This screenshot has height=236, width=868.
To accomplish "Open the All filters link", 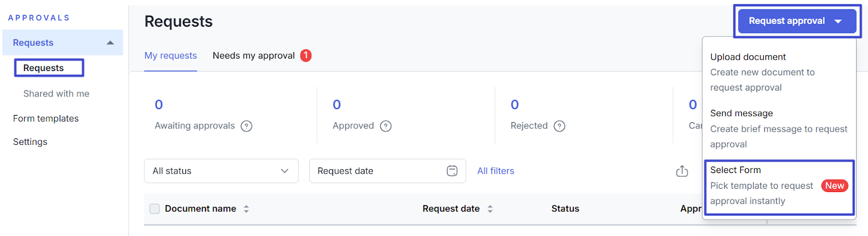I will coord(495,171).
